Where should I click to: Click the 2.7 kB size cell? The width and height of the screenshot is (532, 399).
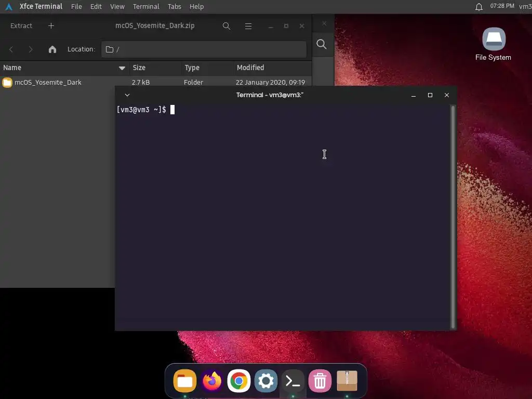140,83
